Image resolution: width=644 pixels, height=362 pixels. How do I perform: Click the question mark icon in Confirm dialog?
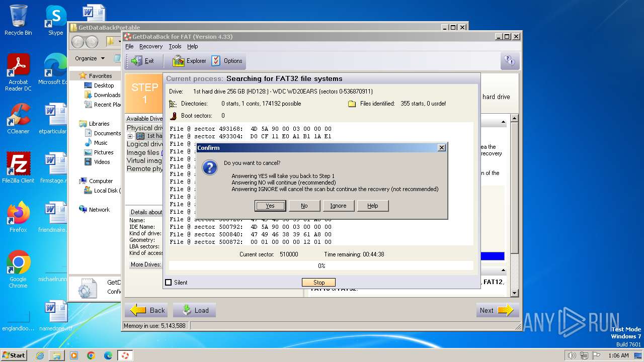(x=210, y=168)
